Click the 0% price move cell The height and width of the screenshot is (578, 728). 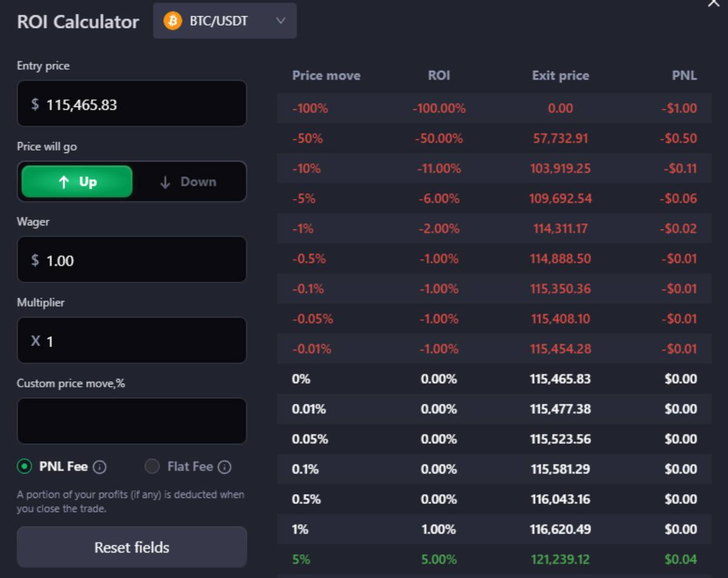pos(301,379)
